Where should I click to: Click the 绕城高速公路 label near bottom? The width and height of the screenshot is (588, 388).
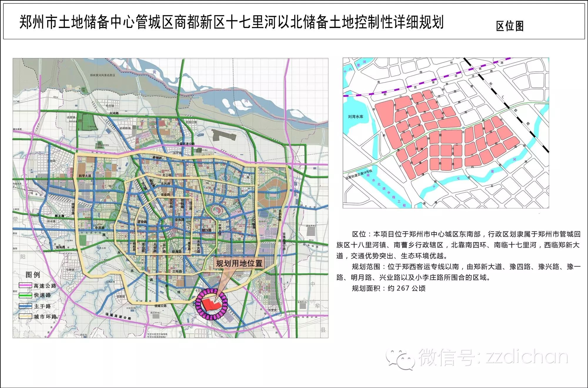click(118, 316)
